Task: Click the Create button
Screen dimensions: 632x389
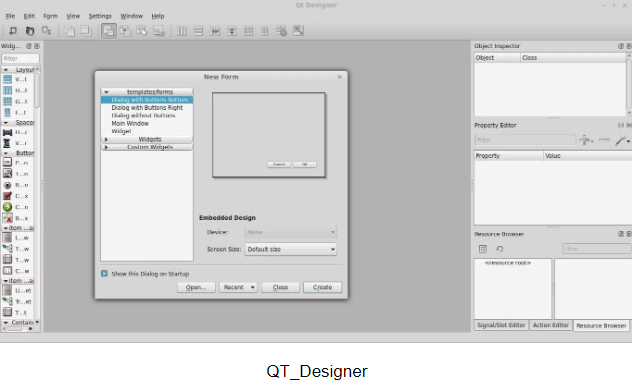Action: pyautogui.click(x=322, y=287)
